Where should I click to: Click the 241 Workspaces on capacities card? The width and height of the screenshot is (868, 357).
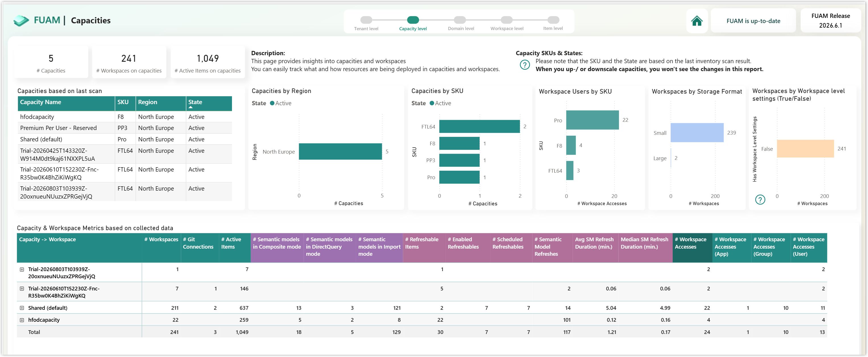click(x=129, y=63)
